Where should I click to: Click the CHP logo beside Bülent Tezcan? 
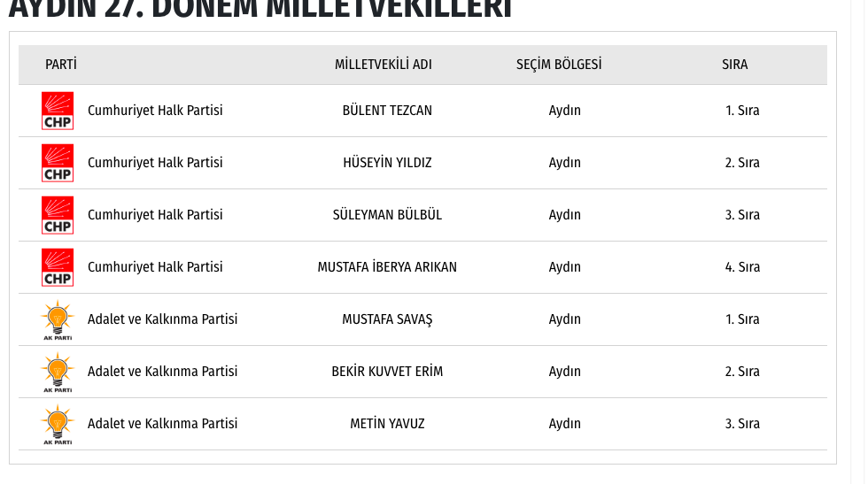tap(58, 111)
